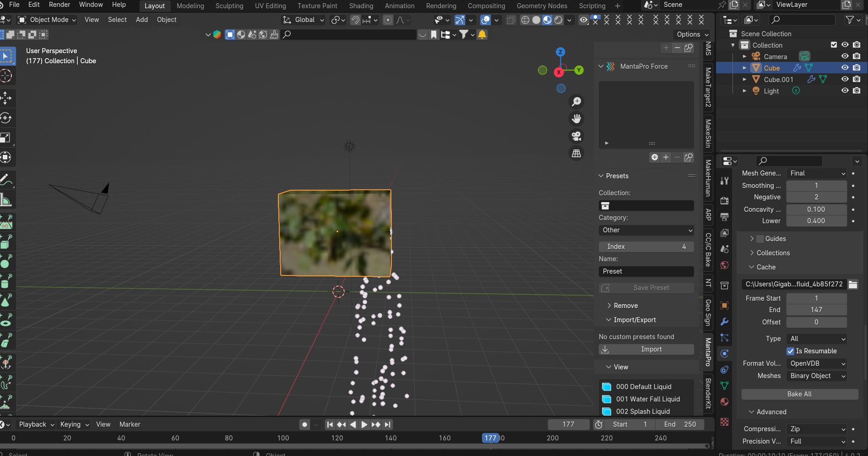Image resolution: width=868 pixels, height=456 pixels.
Task: Switch to wireframe viewport shading
Action: click(525, 20)
